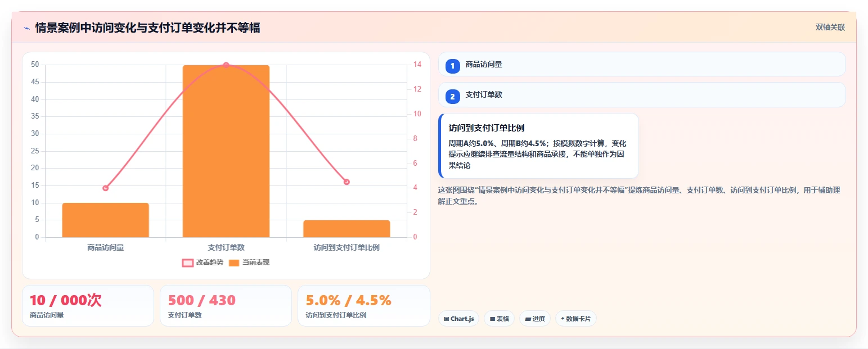Open the 商品访问量 list row
This screenshot has width=868, height=349.
(642, 64)
